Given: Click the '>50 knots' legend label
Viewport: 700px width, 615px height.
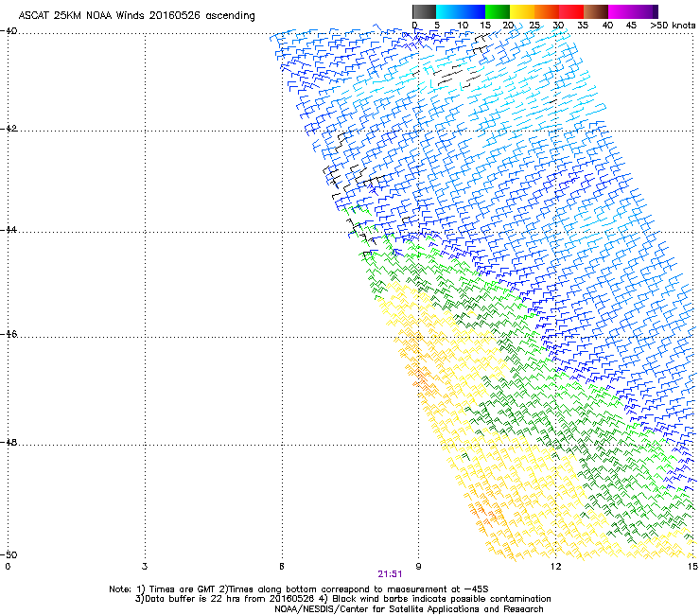Looking at the screenshot, I should tap(673, 26).
